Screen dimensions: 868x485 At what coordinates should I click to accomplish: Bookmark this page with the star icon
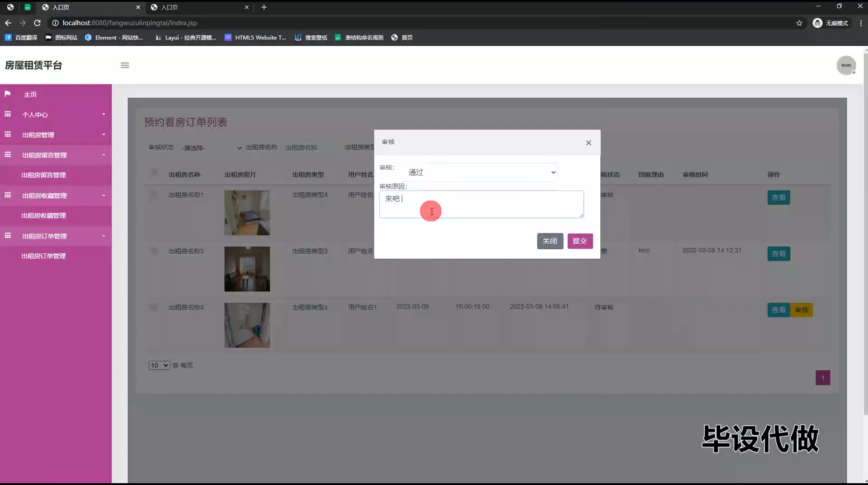(x=799, y=23)
